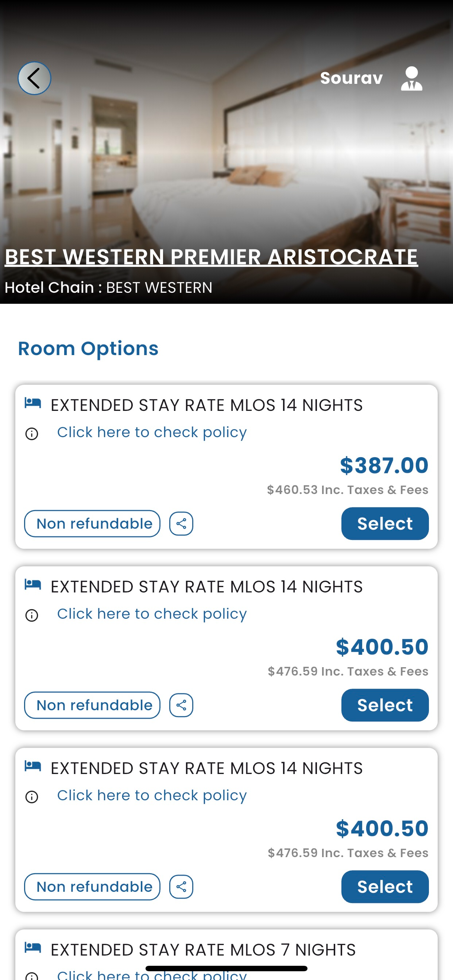The width and height of the screenshot is (453, 980).
Task: Tap the Sourav username label
Action: tap(351, 78)
